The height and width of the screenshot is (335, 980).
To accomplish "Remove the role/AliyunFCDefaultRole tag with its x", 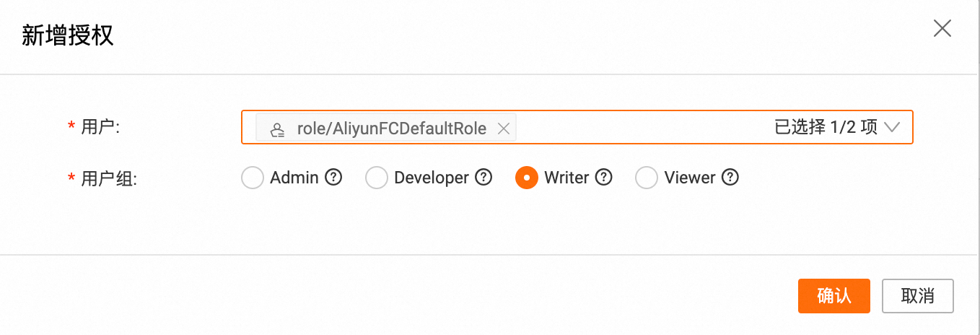I will 504,129.
